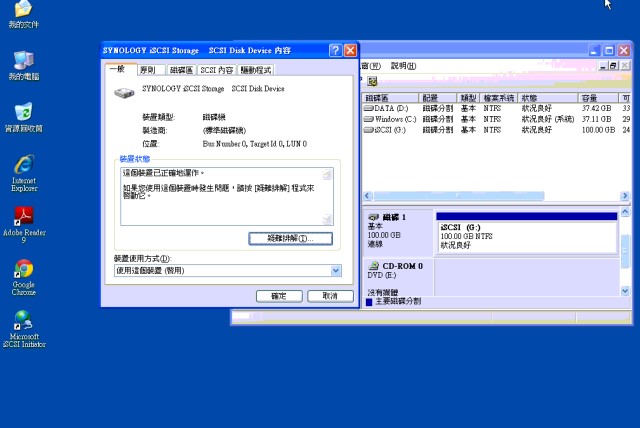
Task: Launch Google Chrome shortcut
Action: 24,277
